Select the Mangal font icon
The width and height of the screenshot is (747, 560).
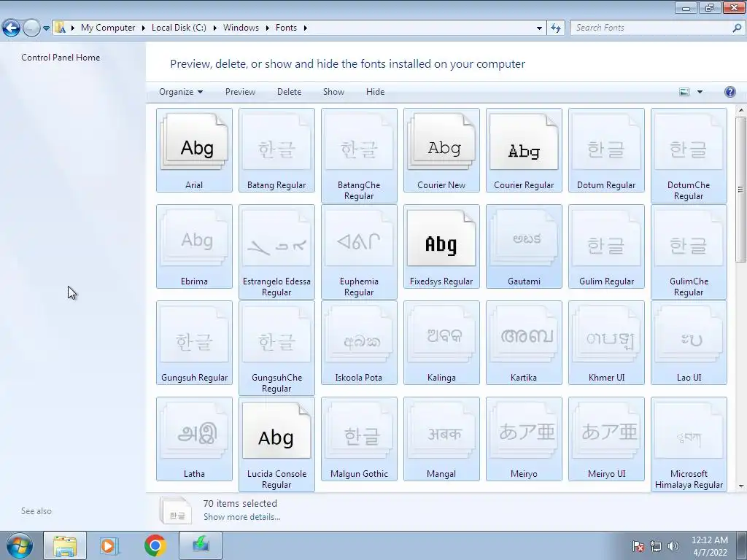[441, 439]
